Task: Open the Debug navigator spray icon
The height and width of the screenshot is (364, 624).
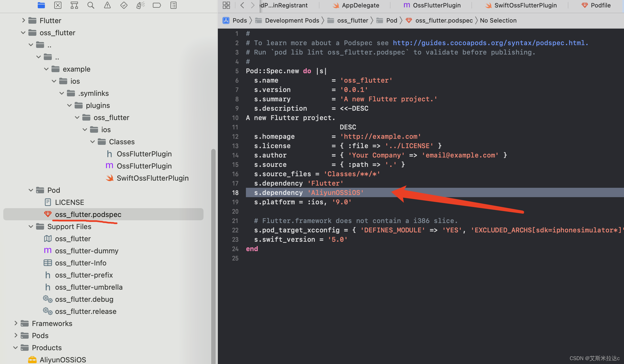Action: click(140, 5)
